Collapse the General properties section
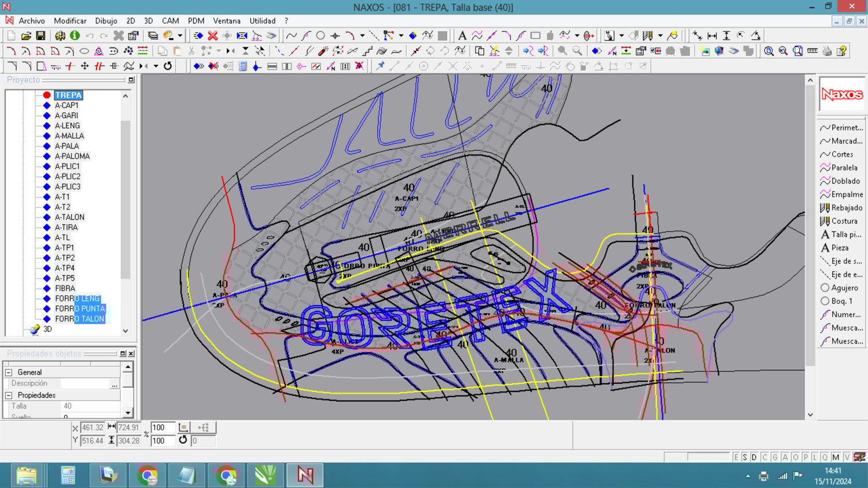The image size is (868, 488). coord(9,372)
